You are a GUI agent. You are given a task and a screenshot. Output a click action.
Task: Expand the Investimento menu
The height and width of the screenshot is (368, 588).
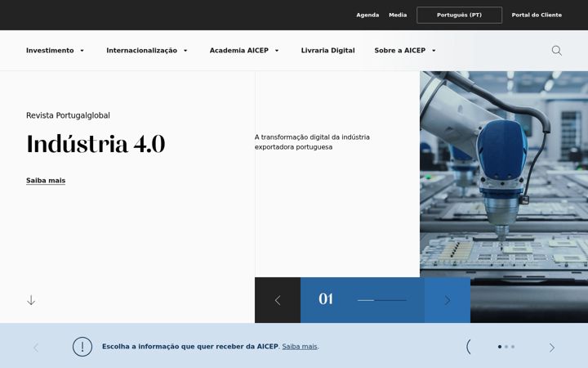56,51
